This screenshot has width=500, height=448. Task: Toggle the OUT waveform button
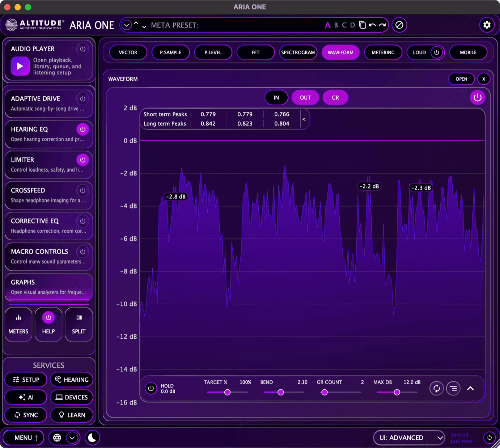click(x=305, y=98)
